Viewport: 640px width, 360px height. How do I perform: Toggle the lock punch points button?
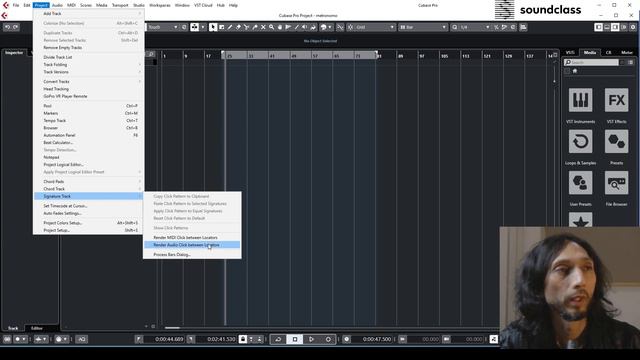(x=243, y=339)
